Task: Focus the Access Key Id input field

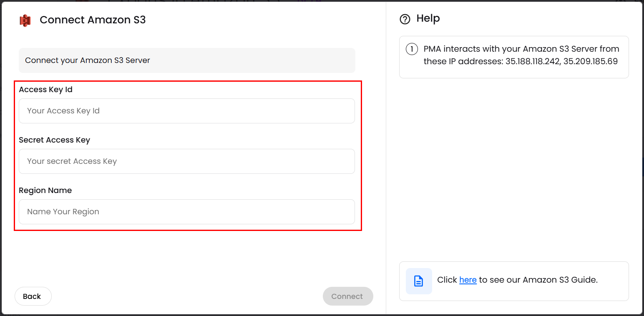Action: (186, 111)
